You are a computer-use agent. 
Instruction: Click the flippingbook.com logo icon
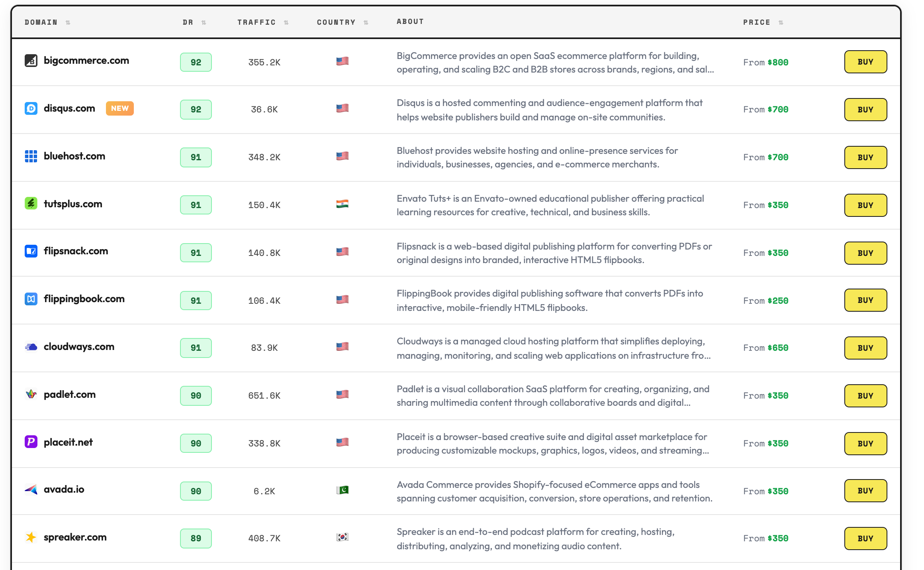(x=31, y=299)
